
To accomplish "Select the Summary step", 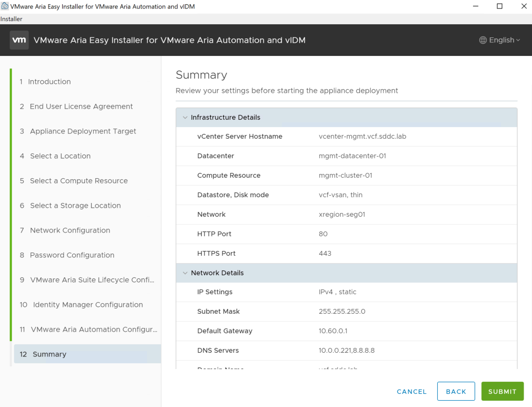I will (x=87, y=354).
